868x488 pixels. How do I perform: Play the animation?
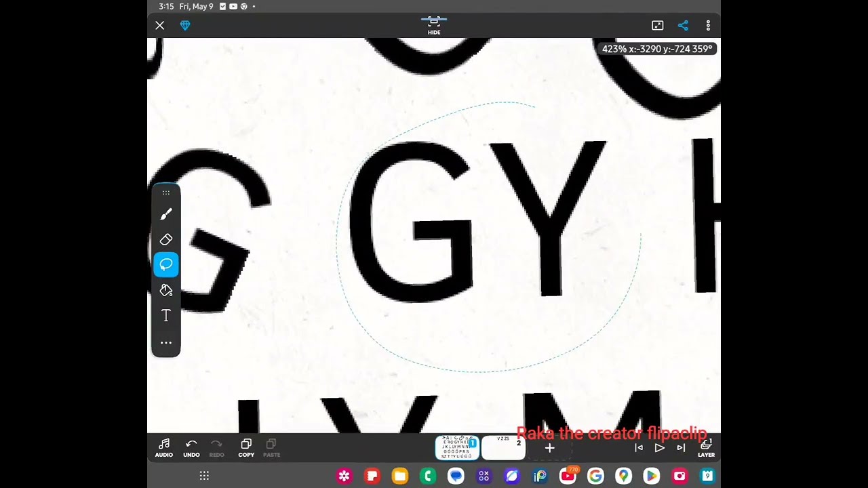pyautogui.click(x=659, y=448)
